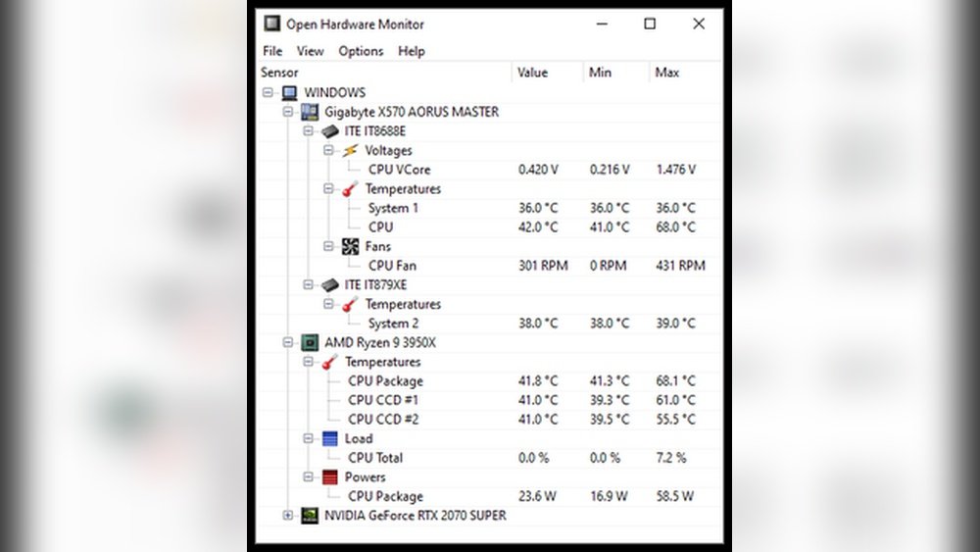Collapse the AMD Ryzen 9 3950X node
The width and height of the screenshot is (980, 552).
pyautogui.click(x=287, y=342)
